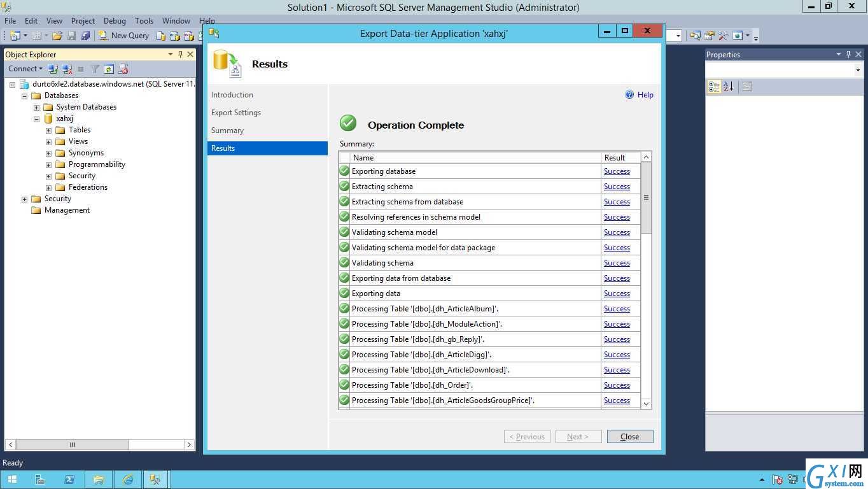Click the Close button in the wizard
868x489 pixels.
629,436
